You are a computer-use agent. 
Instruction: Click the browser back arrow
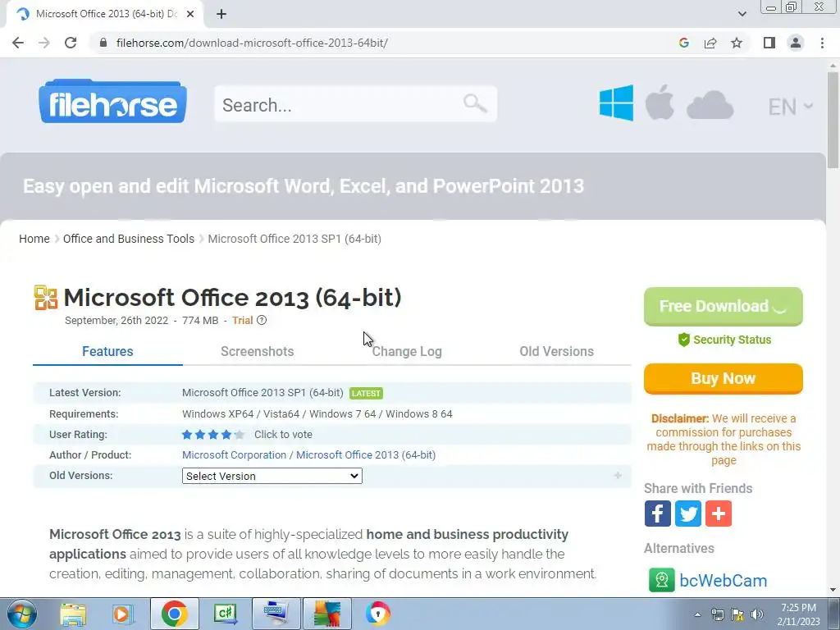tap(18, 43)
